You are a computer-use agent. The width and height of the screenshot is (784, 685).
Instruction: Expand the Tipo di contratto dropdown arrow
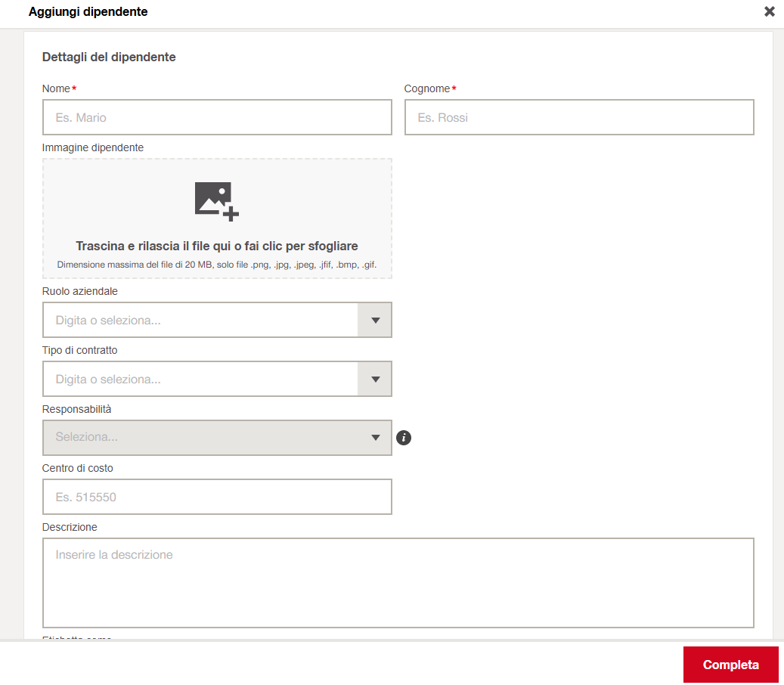pyautogui.click(x=375, y=380)
